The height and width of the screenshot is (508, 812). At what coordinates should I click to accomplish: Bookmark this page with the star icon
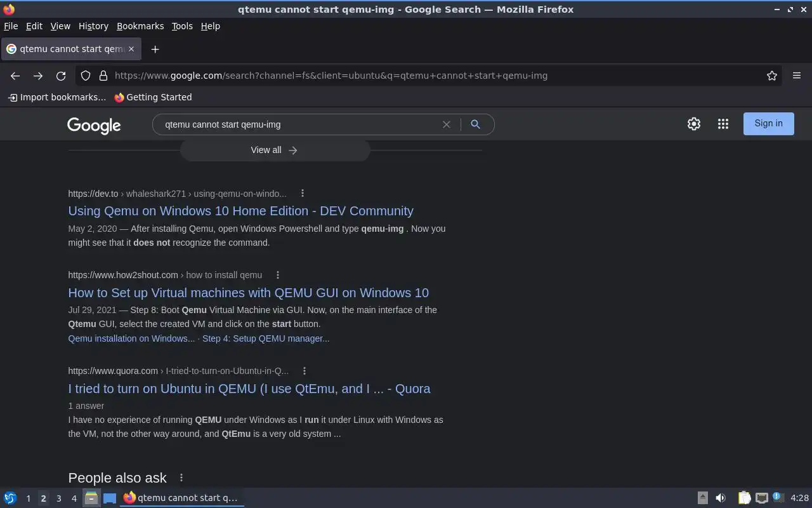(772, 76)
